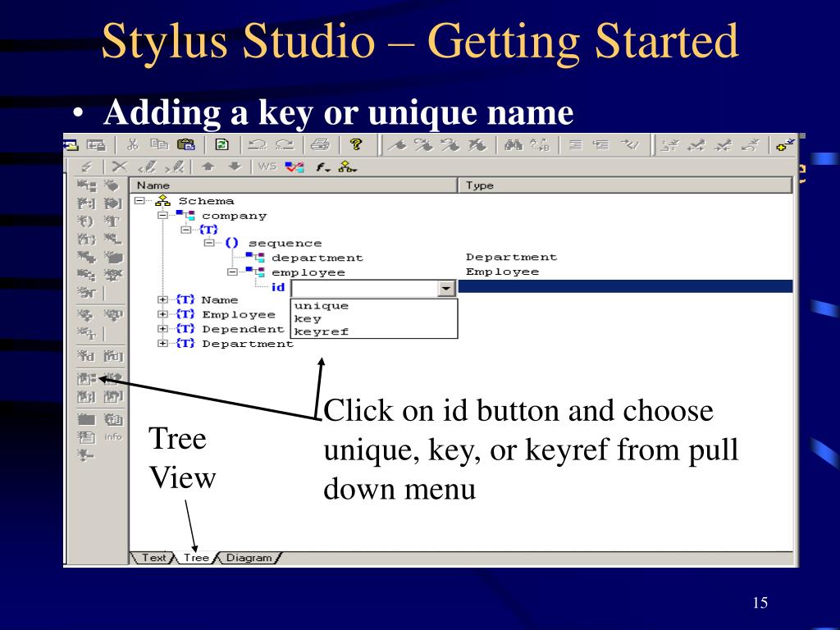840x630 pixels.
Task: Expand the Employee type node
Action: 163,314
